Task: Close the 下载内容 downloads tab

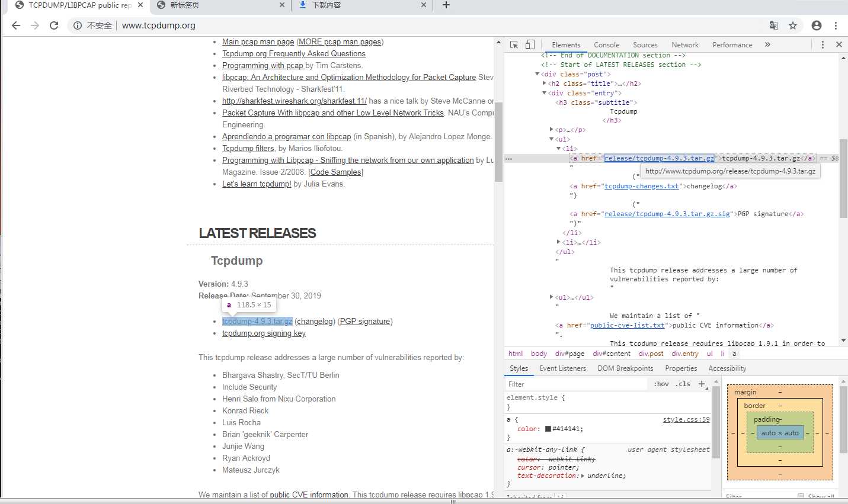Action: [424, 5]
